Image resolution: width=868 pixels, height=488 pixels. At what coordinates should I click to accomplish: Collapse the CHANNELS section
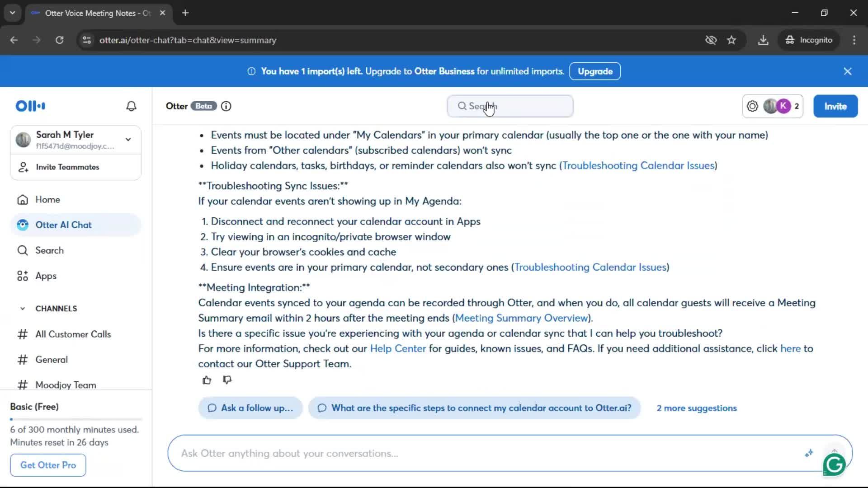[23, 309]
